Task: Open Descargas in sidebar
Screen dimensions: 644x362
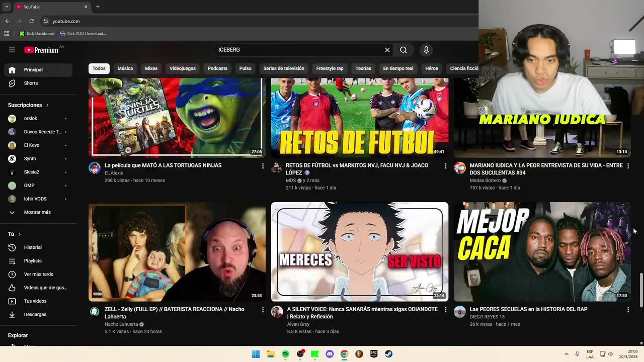Action: click(x=38, y=314)
